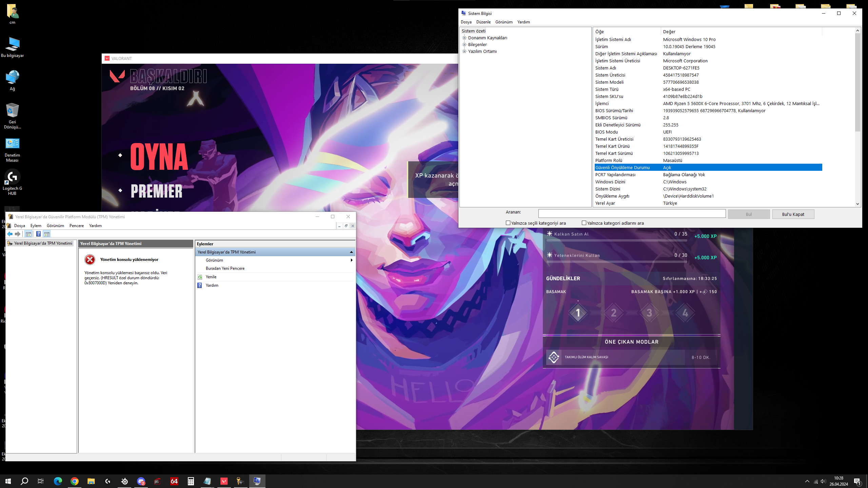
Task: Open taskbar search magnifier
Action: (x=24, y=481)
